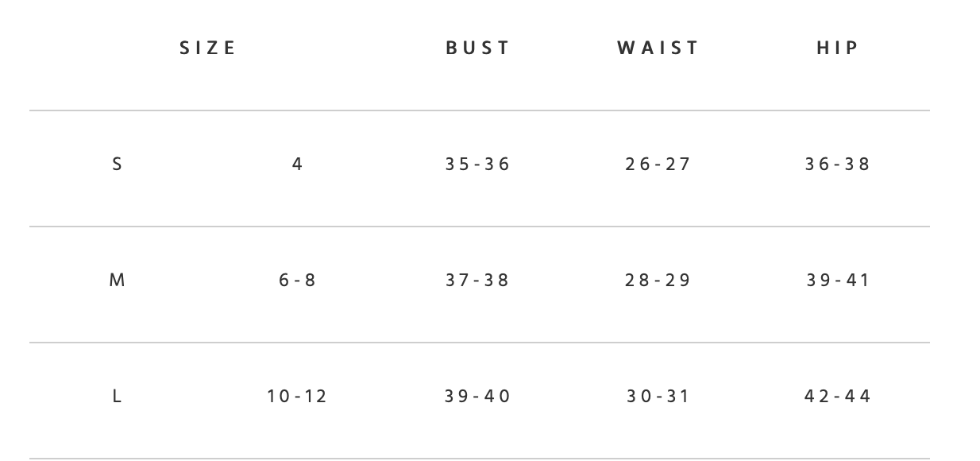
Task: Click waist measurement 28-29
Action: (x=658, y=281)
